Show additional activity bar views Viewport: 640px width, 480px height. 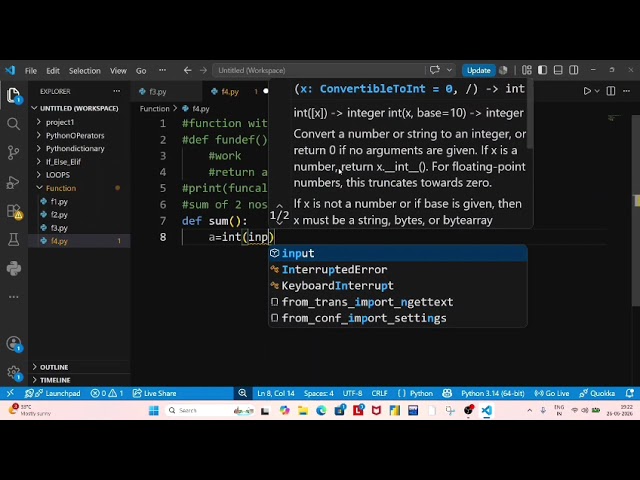(13, 297)
